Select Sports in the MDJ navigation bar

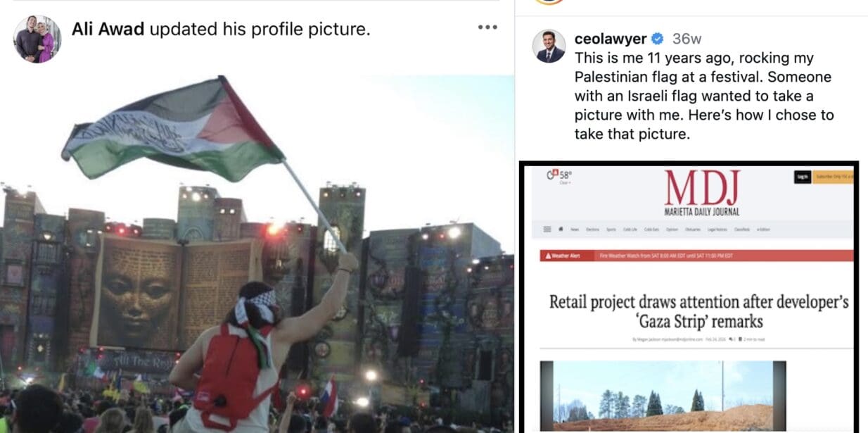(x=611, y=230)
